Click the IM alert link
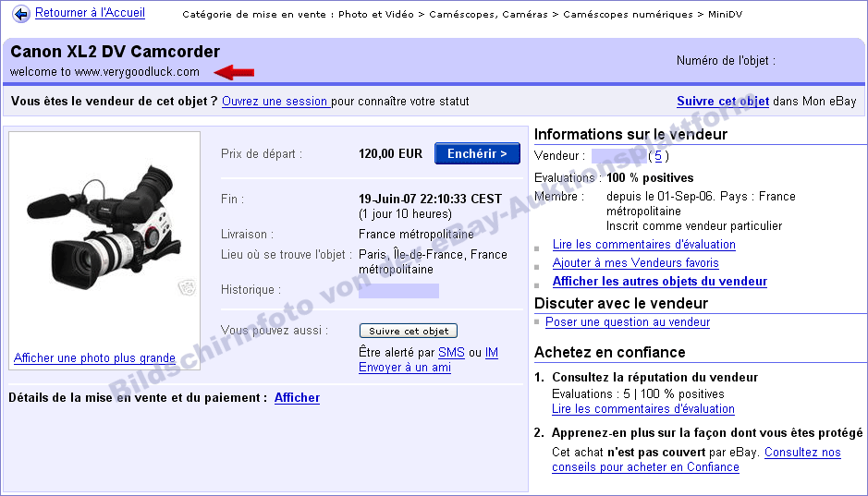868x496 pixels. point(492,352)
